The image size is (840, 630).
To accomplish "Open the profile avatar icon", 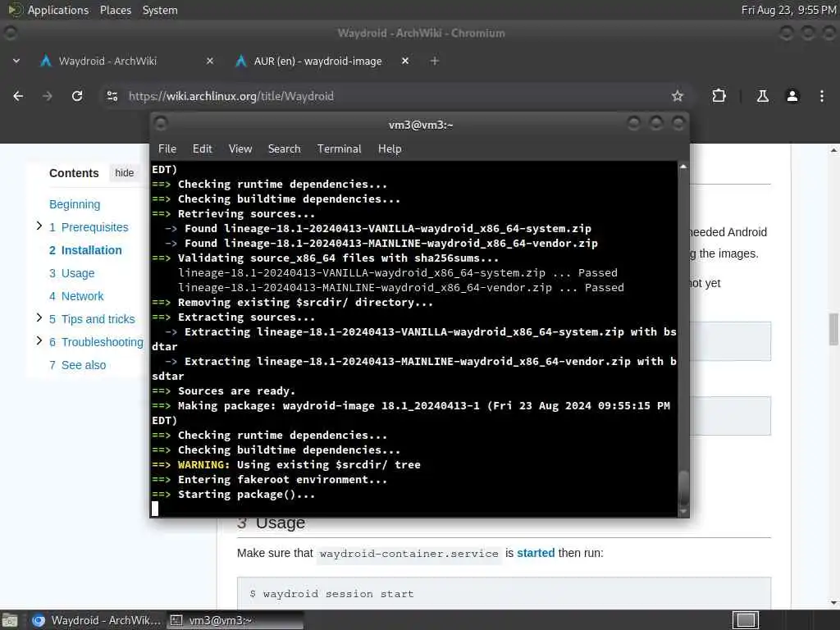I will (x=792, y=96).
